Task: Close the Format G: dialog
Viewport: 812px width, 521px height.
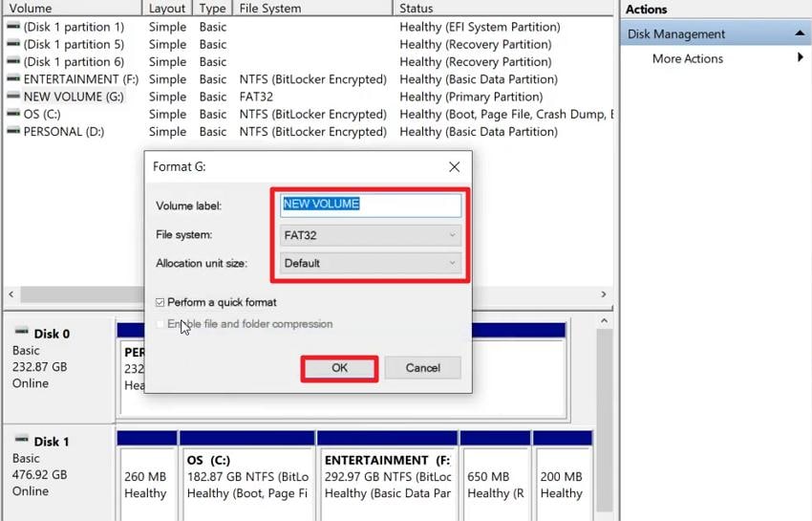Action: pos(454,167)
